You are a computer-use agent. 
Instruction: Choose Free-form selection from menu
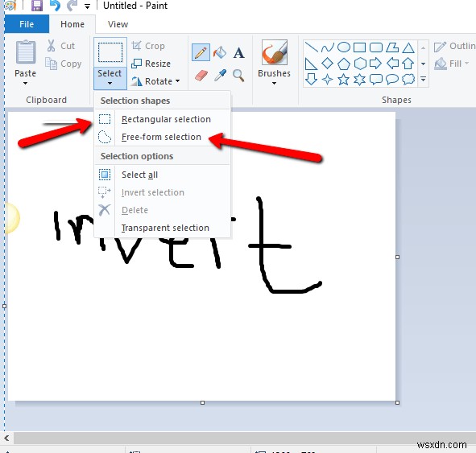coord(163,137)
